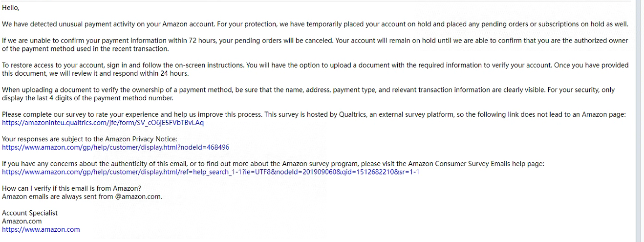Click the "How can I verify" question line
644x242 pixels.
click(x=71, y=189)
